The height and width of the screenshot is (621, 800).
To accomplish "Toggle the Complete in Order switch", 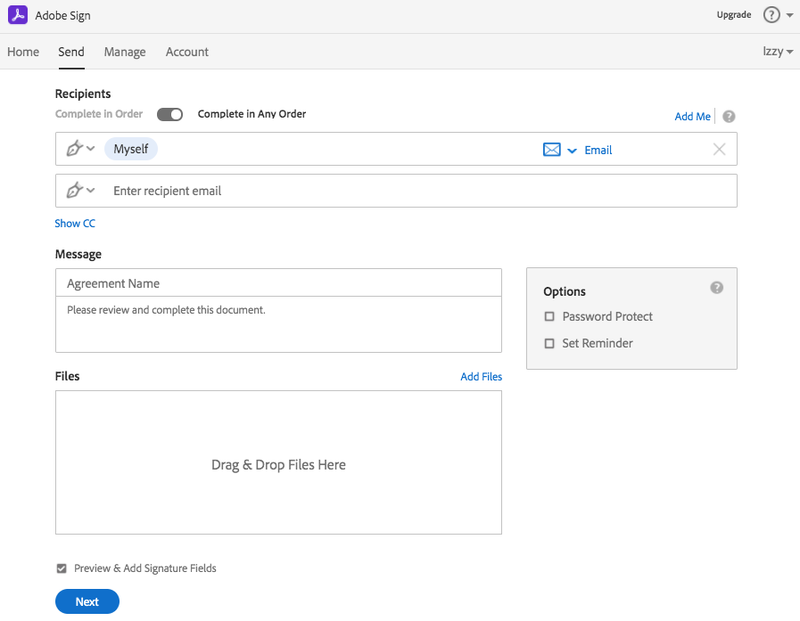I will coord(170,114).
